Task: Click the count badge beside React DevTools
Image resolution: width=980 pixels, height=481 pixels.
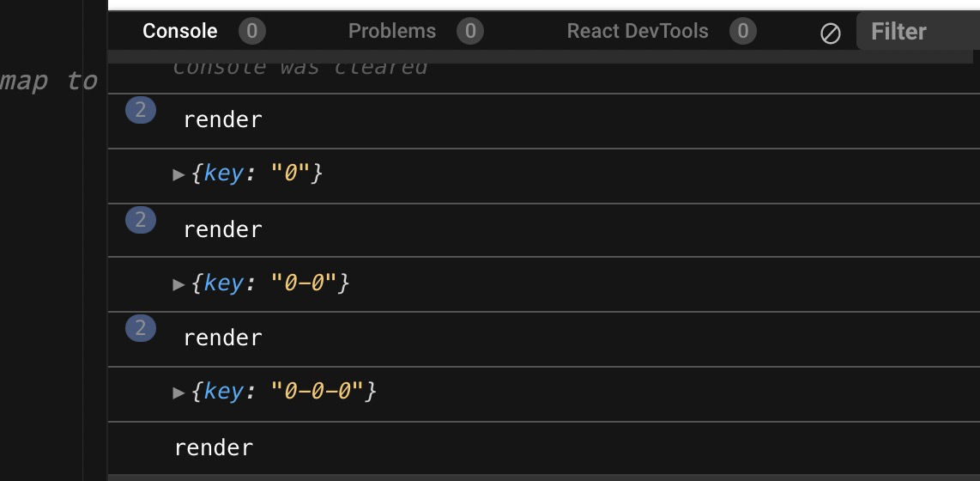Action: click(x=742, y=32)
